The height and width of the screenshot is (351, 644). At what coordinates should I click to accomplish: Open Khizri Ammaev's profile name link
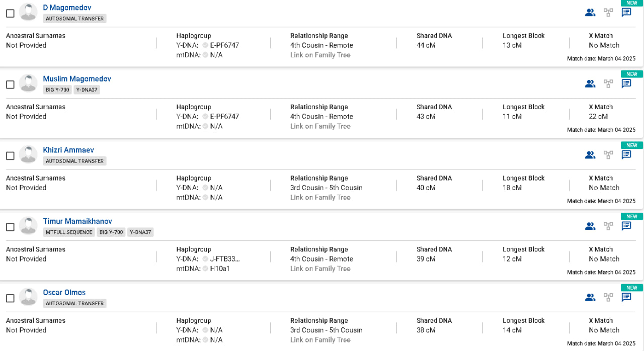point(68,150)
